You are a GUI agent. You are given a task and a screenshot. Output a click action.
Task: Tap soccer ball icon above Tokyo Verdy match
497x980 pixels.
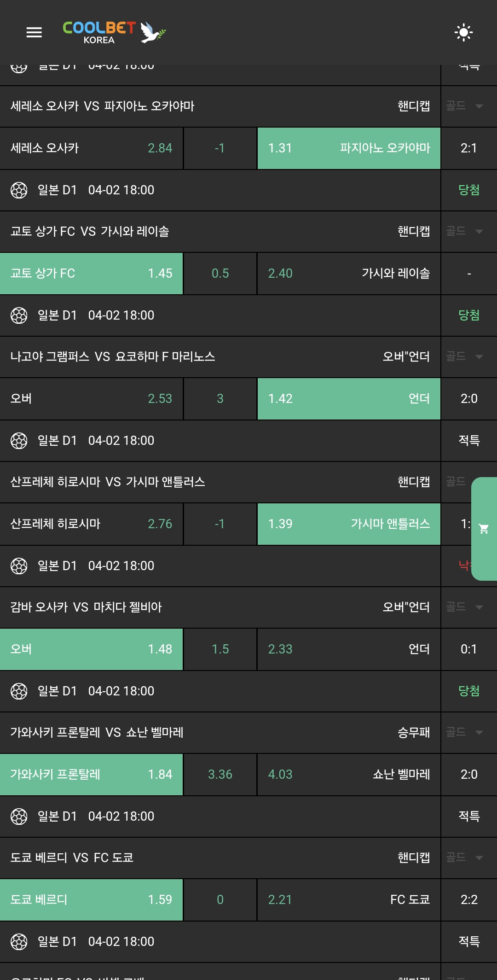[19, 816]
